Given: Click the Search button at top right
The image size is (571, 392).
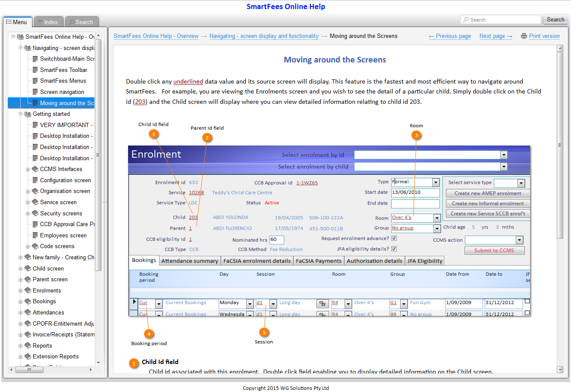Looking at the screenshot, I should (555, 19).
